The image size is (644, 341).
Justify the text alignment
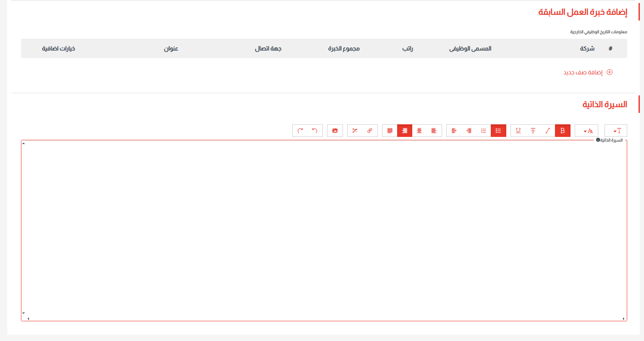tap(390, 131)
